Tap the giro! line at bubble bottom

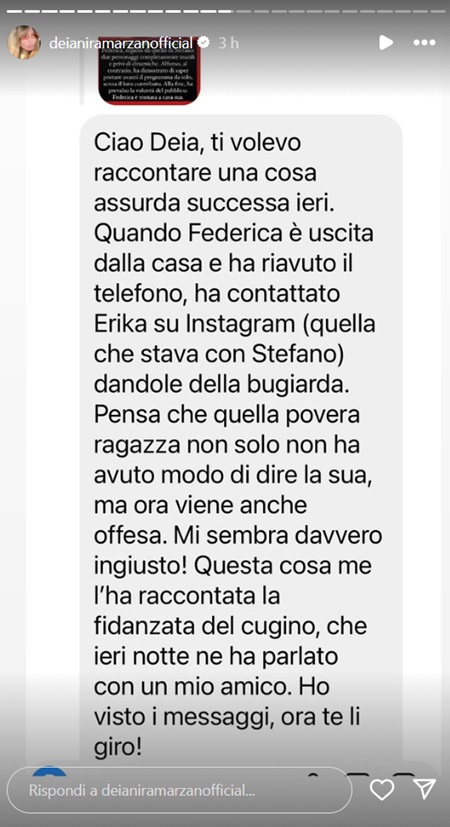click(118, 747)
